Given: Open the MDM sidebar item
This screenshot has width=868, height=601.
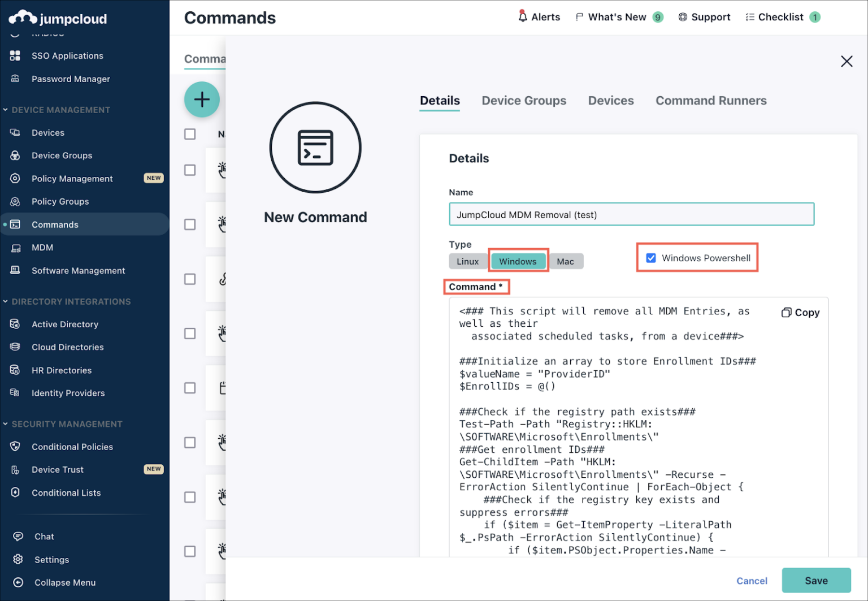Looking at the screenshot, I should coord(42,248).
